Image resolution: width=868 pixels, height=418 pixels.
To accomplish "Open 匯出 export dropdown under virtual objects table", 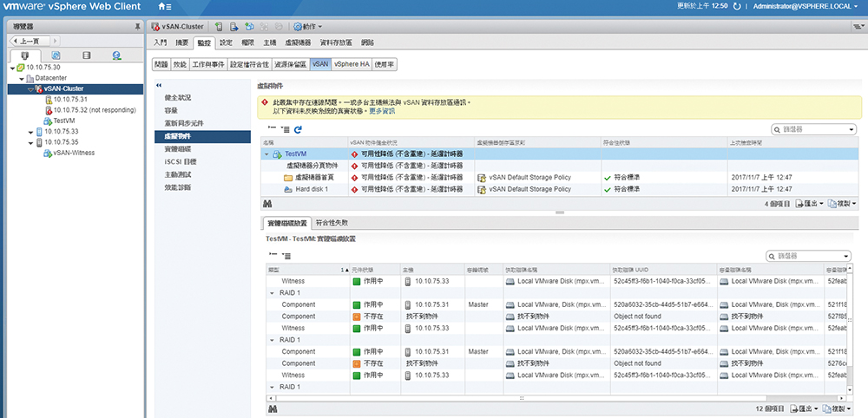I will click(809, 204).
